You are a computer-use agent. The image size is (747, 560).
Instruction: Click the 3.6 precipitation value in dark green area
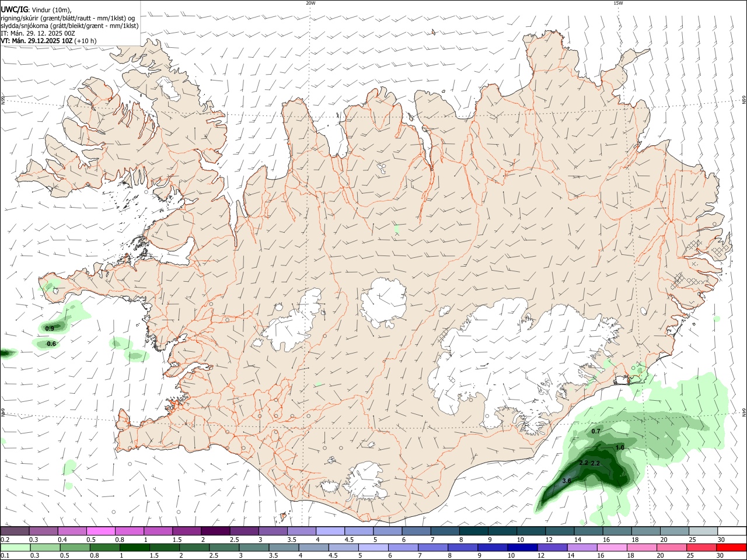pos(566,481)
